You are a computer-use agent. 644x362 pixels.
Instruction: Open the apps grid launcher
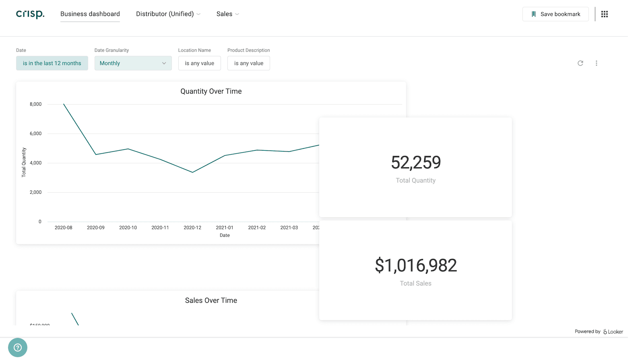click(x=604, y=14)
